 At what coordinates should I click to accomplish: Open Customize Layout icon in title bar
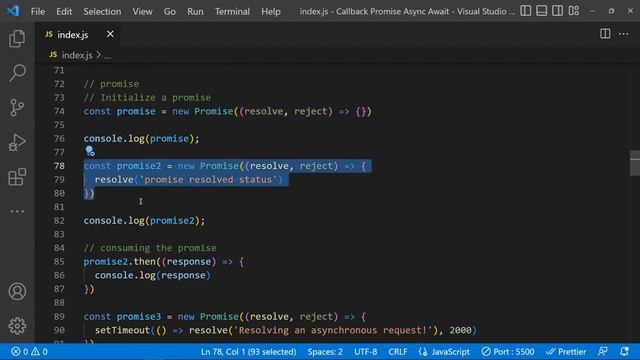tap(573, 11)
